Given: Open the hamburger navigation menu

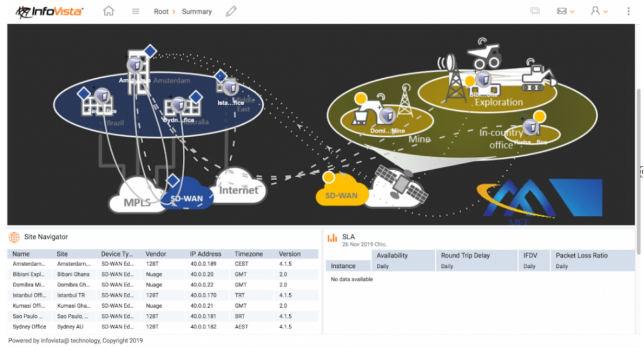Looking at the screenshot, I should (135, 11).
